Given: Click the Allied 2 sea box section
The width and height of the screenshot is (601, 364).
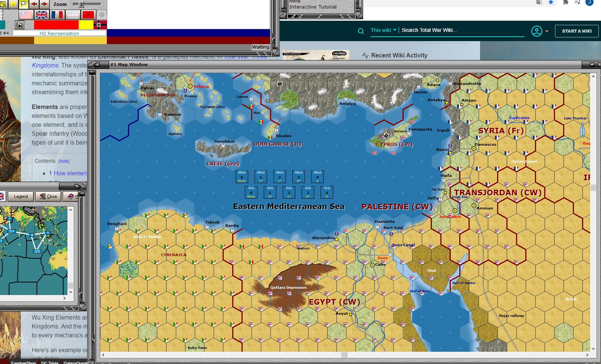Looking at the screenshot, I should point(279,176).
